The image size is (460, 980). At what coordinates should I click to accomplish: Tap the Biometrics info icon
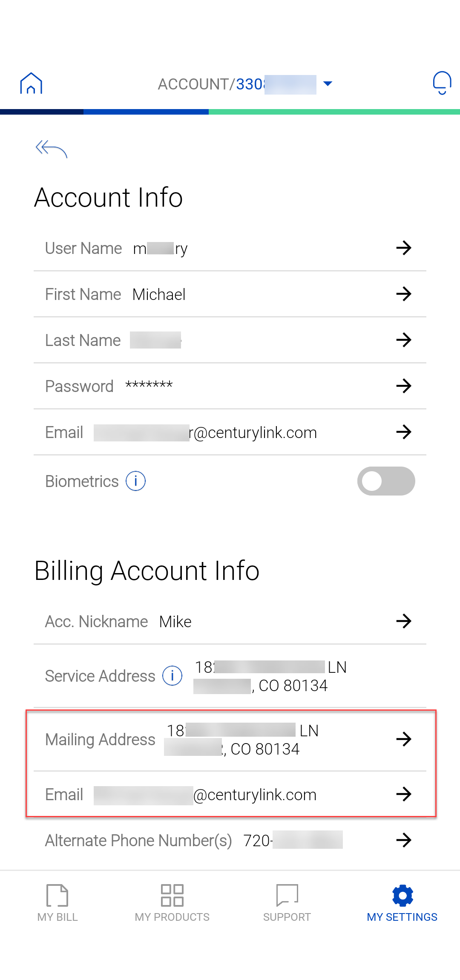(x=135, y=481)
